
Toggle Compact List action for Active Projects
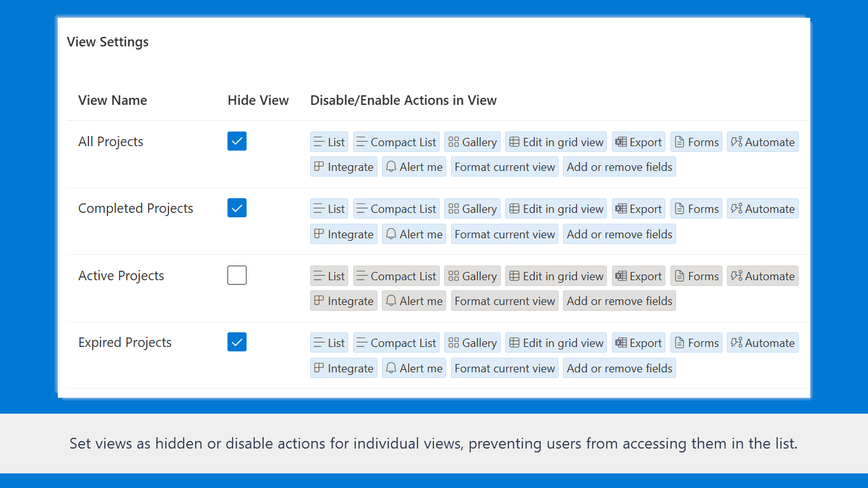396,276
